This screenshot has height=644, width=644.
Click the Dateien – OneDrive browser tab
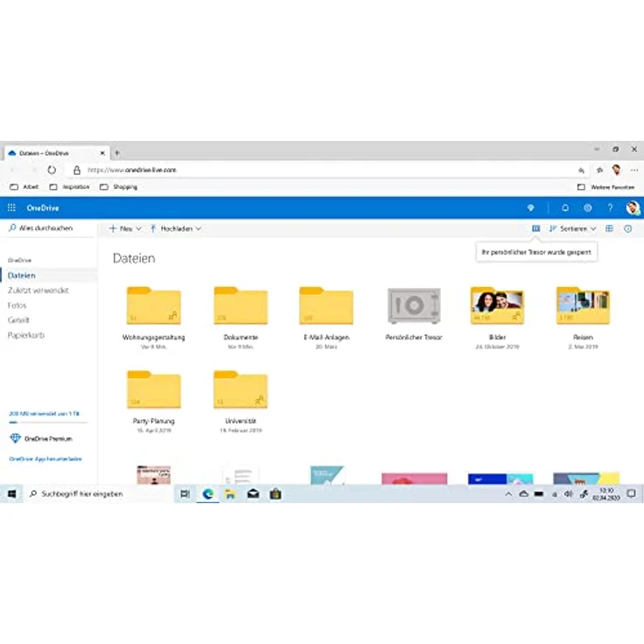point(56,153)
